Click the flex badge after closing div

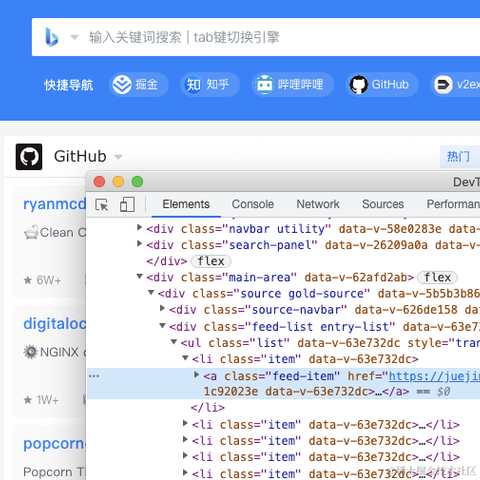pos(211,261)
